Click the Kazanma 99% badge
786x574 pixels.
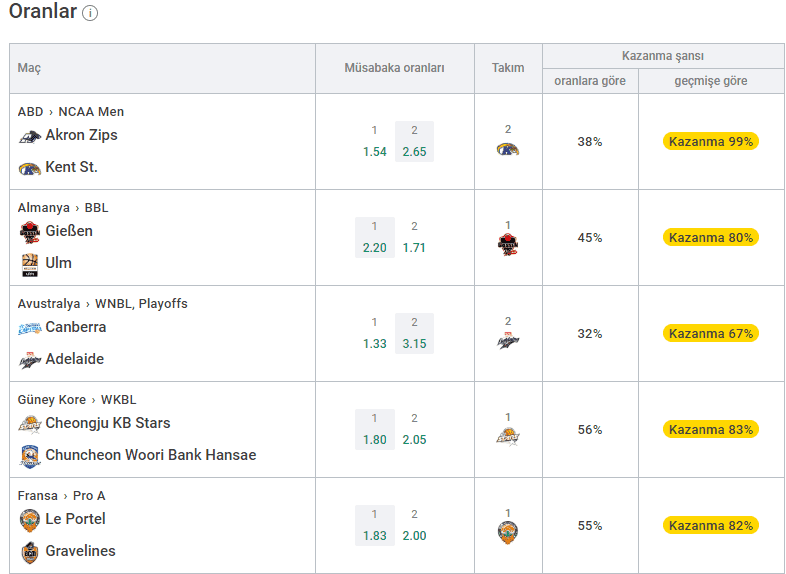coord(710,141)
